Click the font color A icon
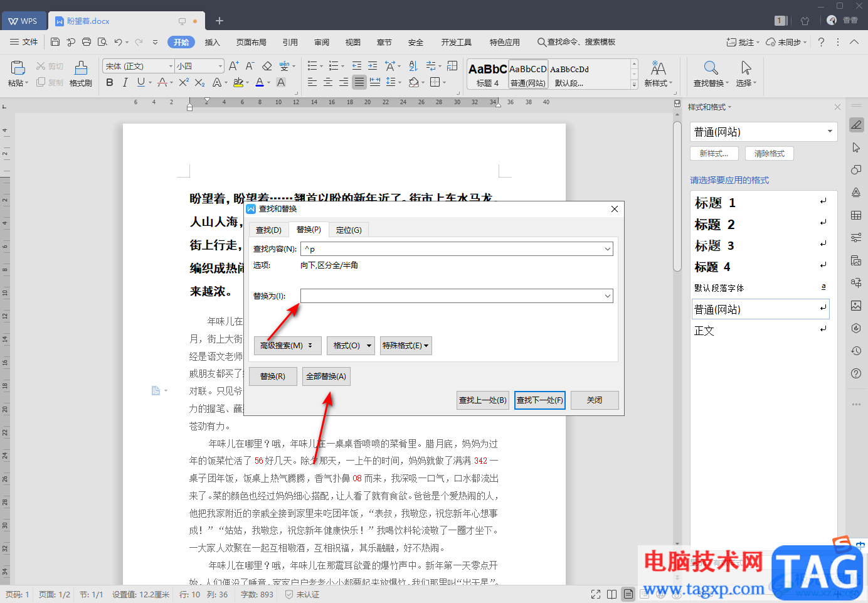 pos(260,82)
